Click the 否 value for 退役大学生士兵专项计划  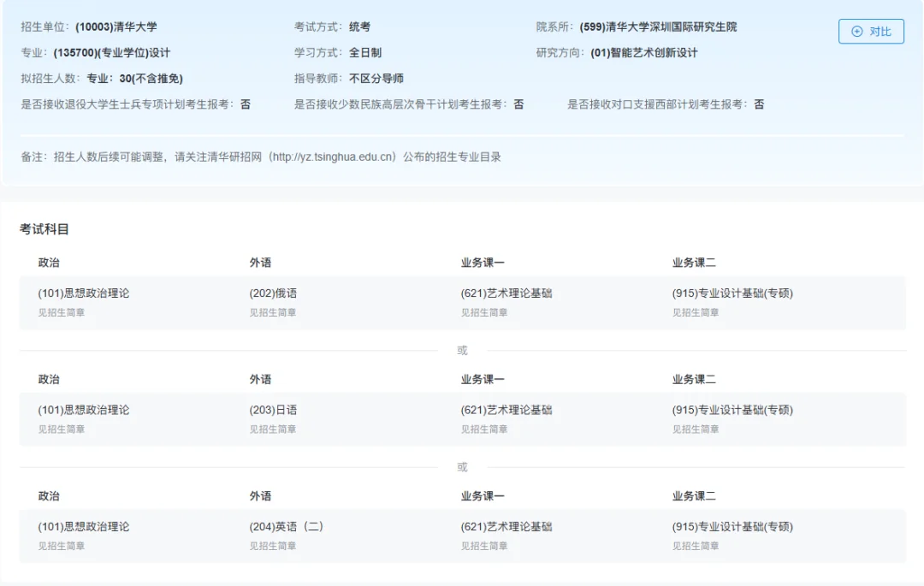246,104
